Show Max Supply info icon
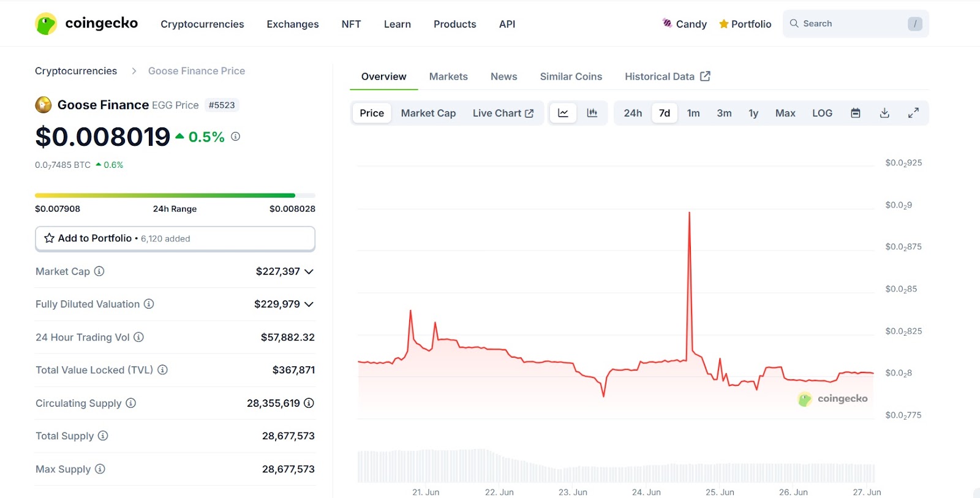980x498 pixels. tap(100, 469)
